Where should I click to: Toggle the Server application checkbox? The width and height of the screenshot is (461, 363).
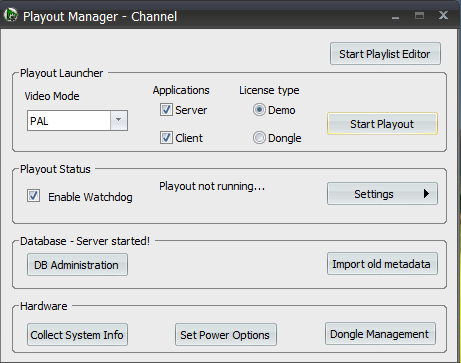166,110
